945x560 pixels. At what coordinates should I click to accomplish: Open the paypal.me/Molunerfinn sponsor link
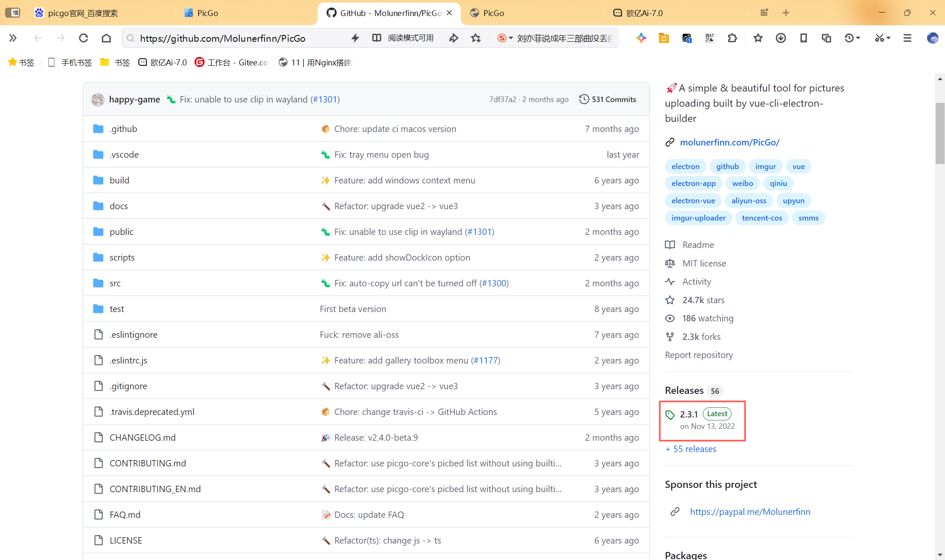[750, 512]
